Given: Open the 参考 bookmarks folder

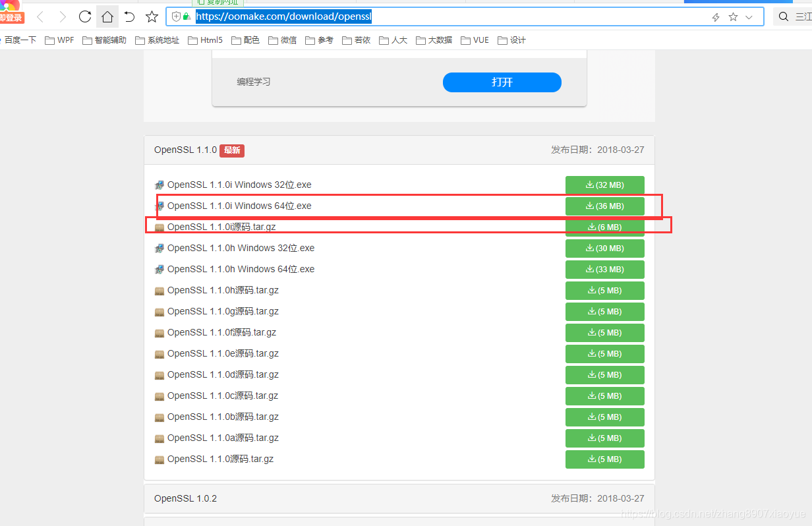Looking at the screenshot, I should [x=319, y=40].
